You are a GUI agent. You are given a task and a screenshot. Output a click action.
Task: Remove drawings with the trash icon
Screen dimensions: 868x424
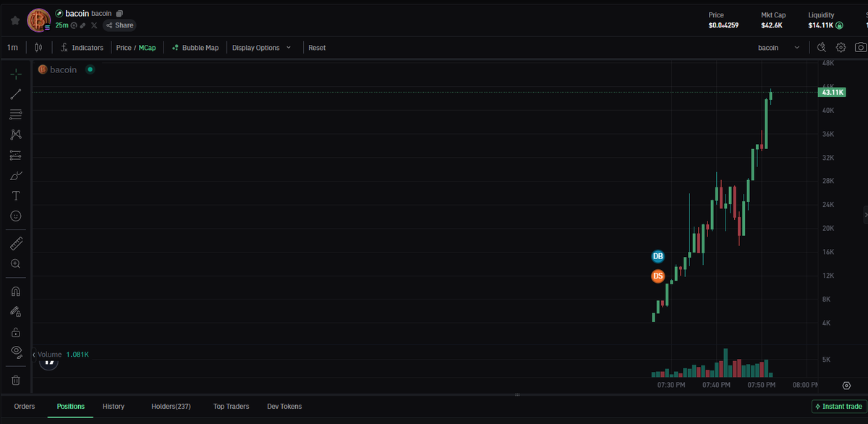pos(16,380)
